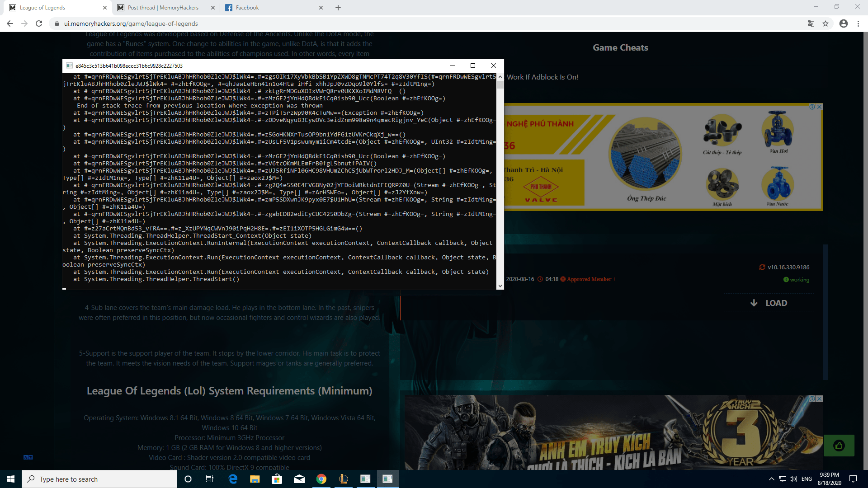
Task: Switch to Chrome on the taskbar
Action: click(321, 479)
